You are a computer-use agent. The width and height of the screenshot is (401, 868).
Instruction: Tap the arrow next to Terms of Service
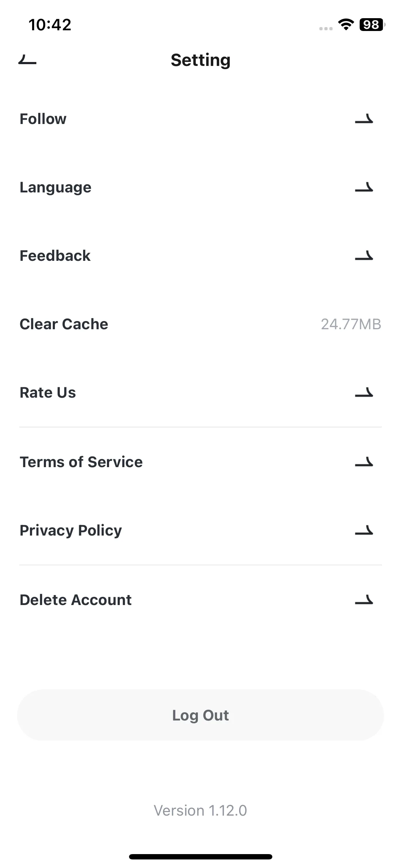[x=364, y=462]
